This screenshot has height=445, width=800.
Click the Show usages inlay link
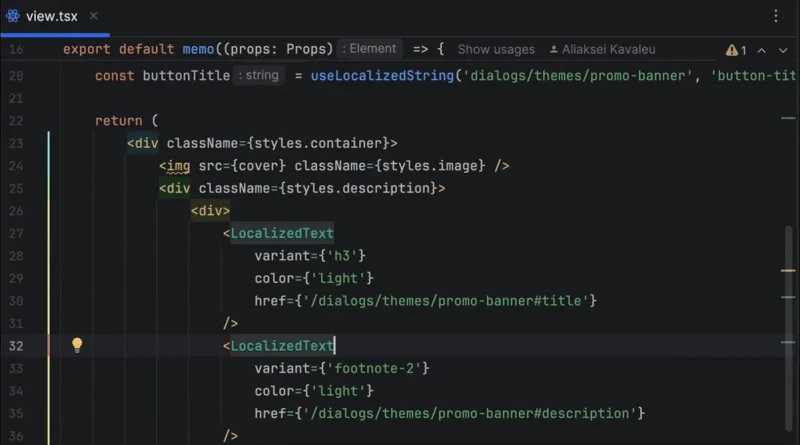[x=496, y=49]
